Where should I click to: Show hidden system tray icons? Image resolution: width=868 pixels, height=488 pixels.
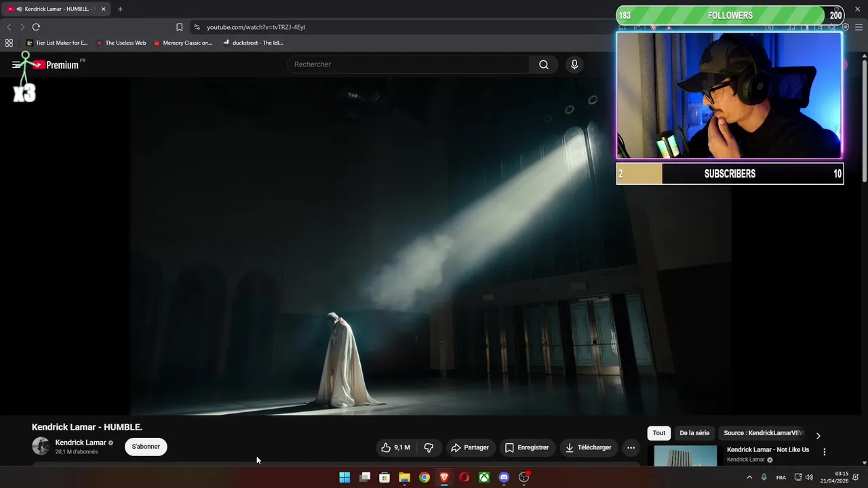(x=749, y=477)
